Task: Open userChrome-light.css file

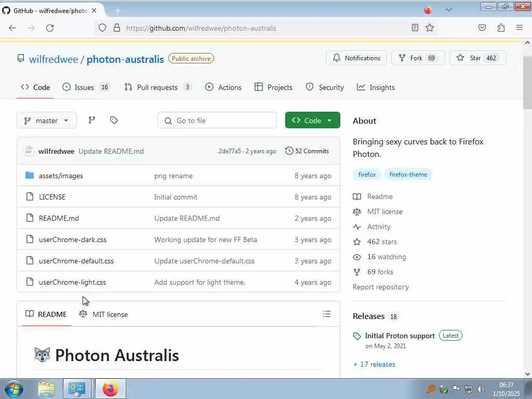Action: tap(72, 282)
